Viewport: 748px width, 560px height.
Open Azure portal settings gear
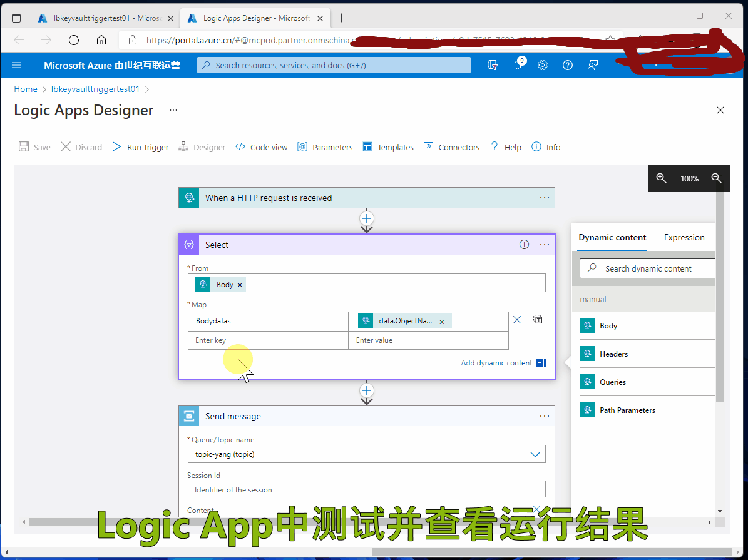point(543,65)
